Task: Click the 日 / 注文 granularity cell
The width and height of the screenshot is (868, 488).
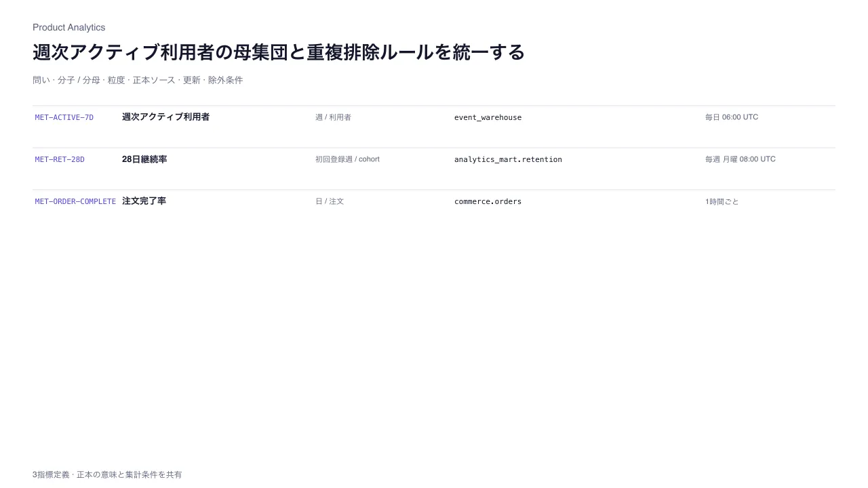Action: [330, 201]
